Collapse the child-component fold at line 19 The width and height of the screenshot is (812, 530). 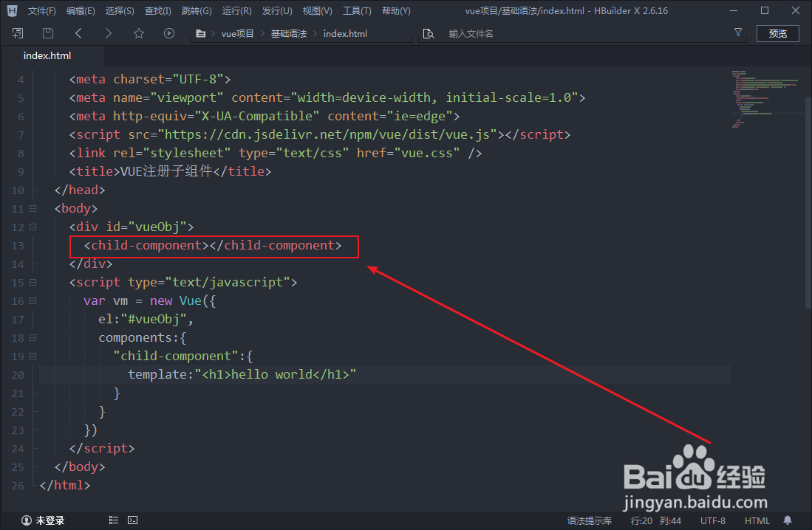[33, 356]
